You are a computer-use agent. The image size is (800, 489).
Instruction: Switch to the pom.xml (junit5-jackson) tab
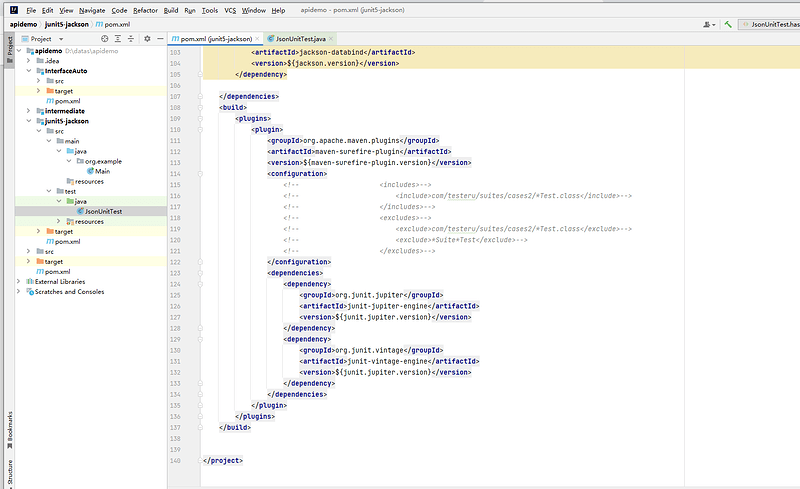(x=215, y=39)
